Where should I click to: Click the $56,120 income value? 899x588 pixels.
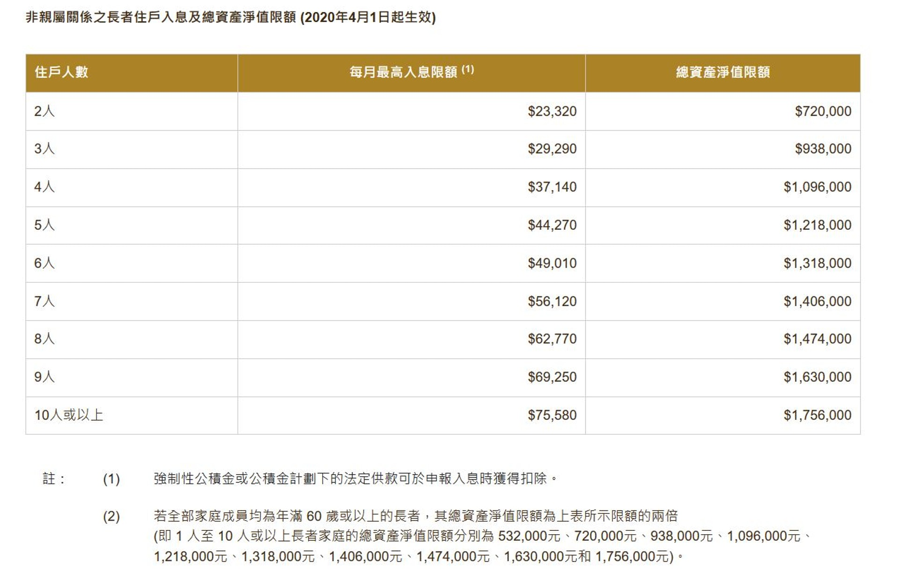pos(552,301)
